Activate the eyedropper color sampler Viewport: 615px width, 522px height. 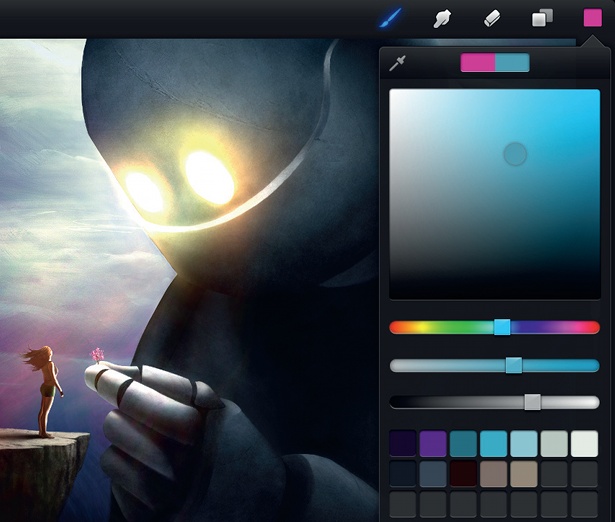397,63
